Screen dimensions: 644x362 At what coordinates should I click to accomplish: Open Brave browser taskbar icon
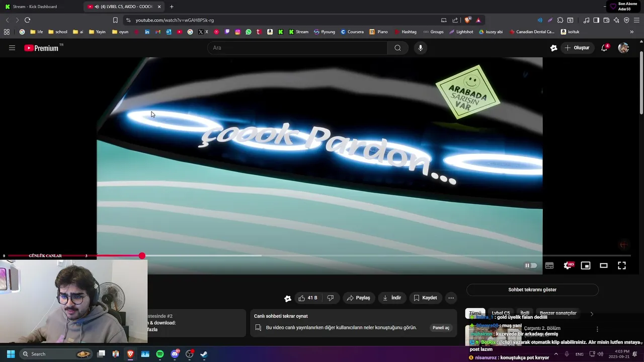pos(130,354)
